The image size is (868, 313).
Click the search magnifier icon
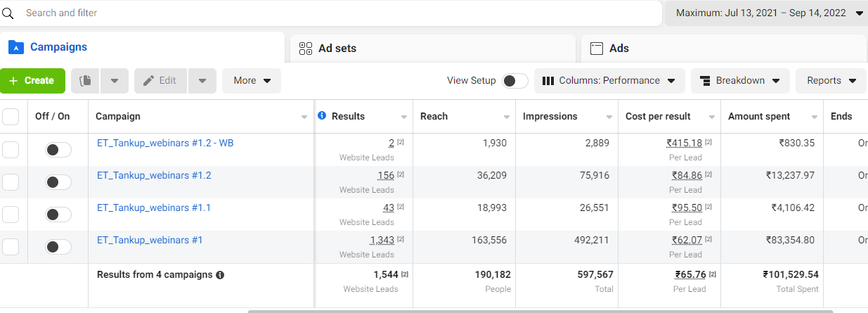8,13
